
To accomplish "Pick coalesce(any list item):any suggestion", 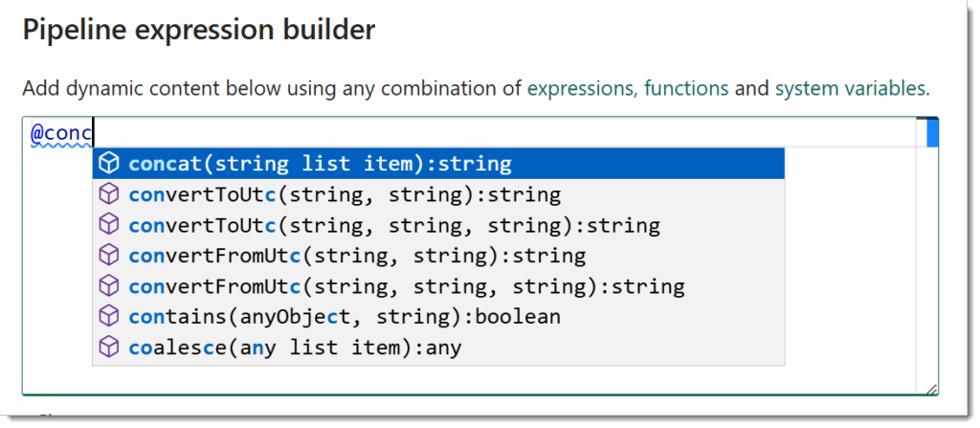I will (x=438, y=348).
